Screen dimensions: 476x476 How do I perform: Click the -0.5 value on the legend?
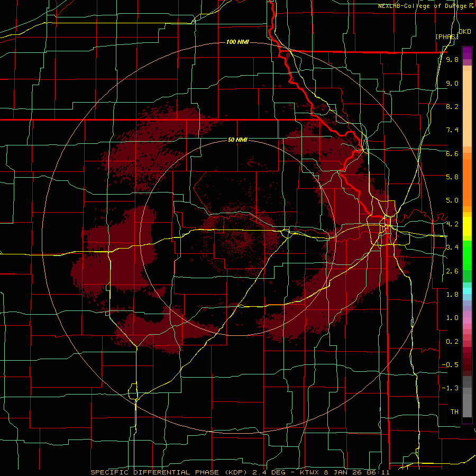point(450,365)
